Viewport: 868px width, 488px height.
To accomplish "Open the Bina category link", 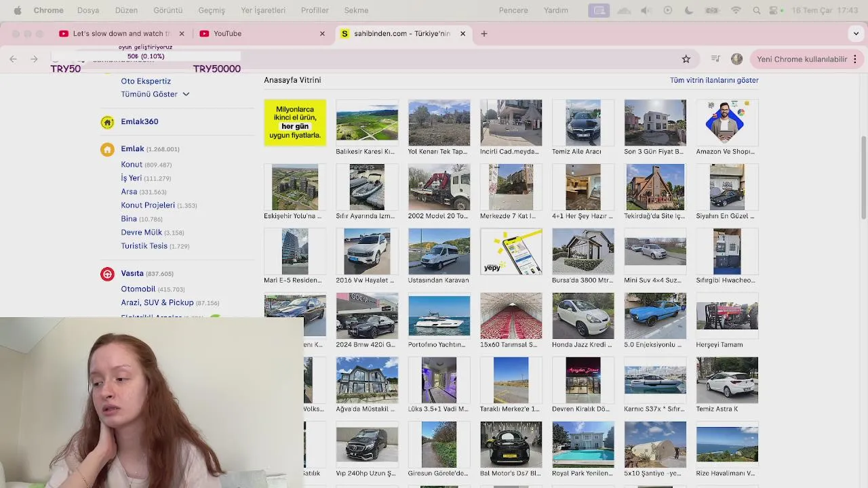I will (129, 219).
